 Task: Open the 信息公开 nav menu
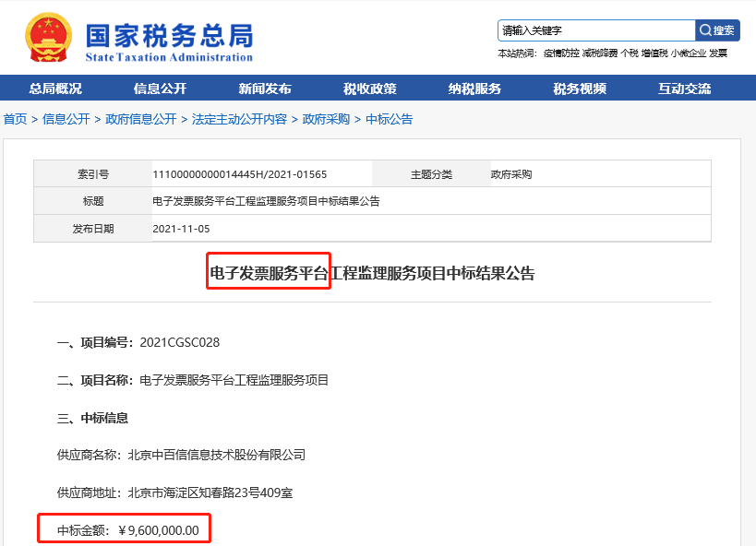160,89
